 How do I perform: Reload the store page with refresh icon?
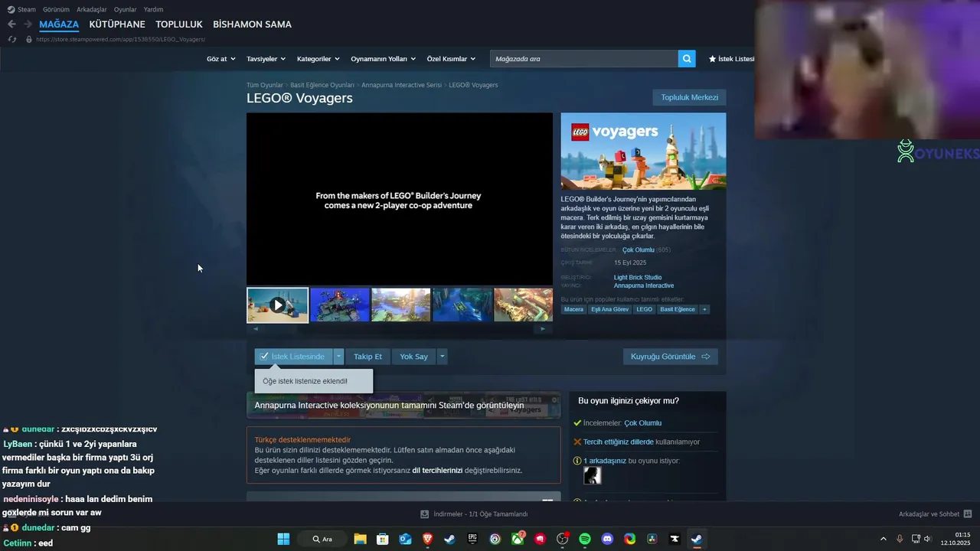coord(12,39)
